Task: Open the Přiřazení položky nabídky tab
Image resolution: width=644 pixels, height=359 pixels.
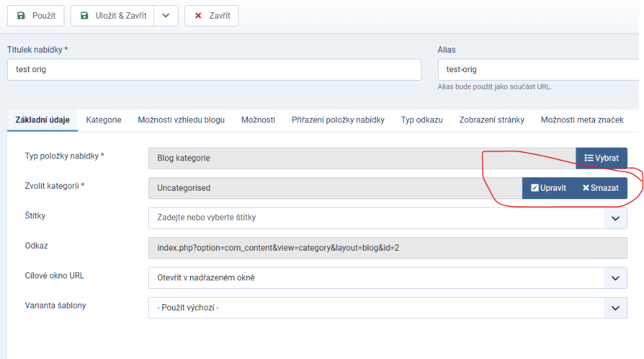Action: pos(337,120)
